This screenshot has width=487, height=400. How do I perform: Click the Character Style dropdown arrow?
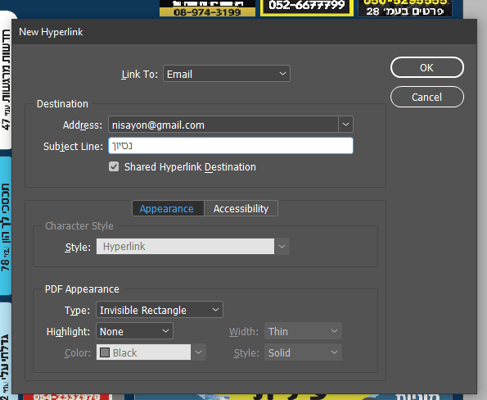pos(282,246)
